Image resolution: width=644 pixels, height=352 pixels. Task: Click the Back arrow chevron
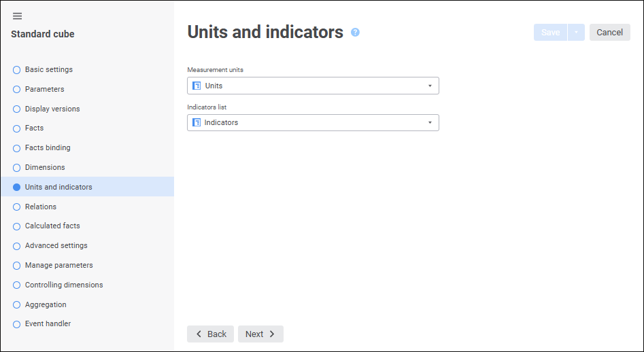click(x=199, y=334)
